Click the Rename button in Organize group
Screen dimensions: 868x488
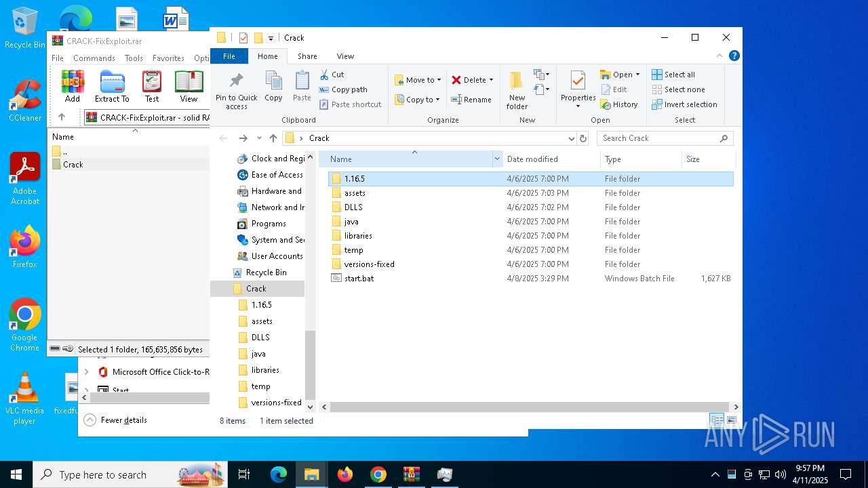472,100
